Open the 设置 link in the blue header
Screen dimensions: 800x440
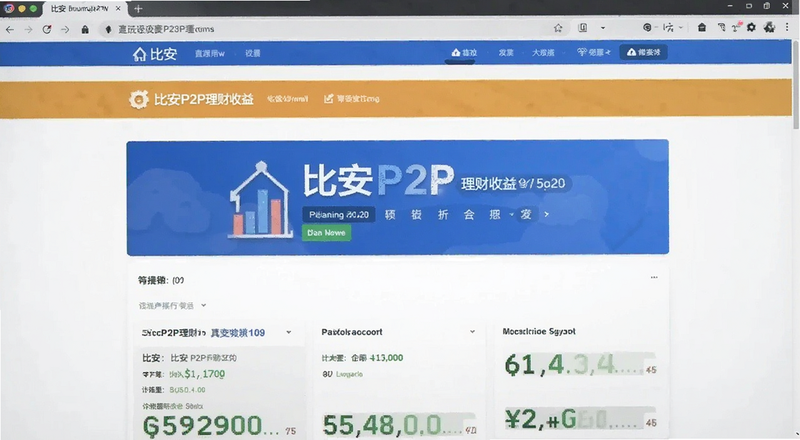pyautogui.click(x=253, y=53)
